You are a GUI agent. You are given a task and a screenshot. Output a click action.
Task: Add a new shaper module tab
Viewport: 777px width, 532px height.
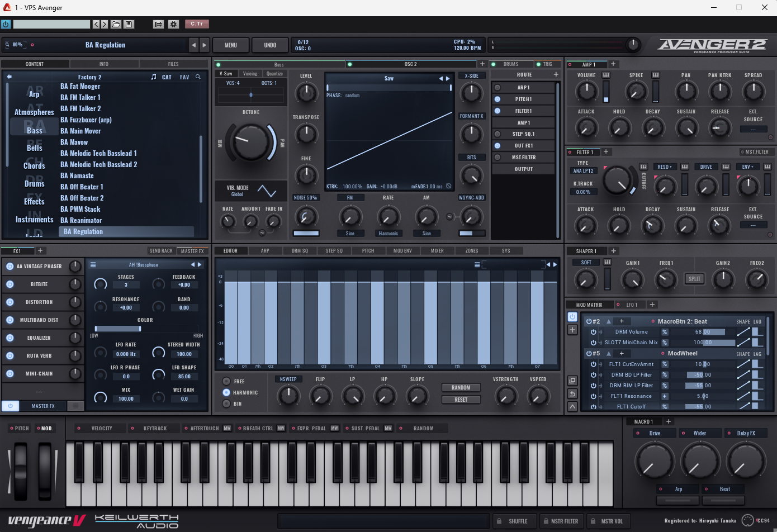click(613, 250)
